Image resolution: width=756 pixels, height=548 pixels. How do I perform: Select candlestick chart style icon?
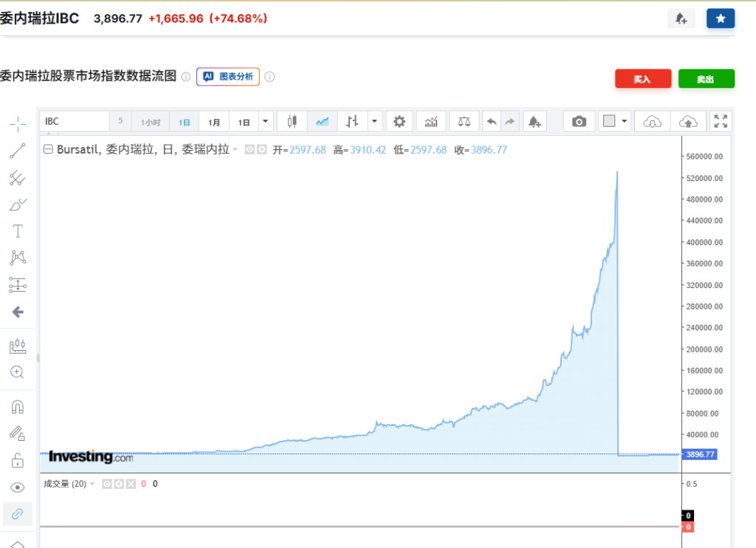(292, 122)
